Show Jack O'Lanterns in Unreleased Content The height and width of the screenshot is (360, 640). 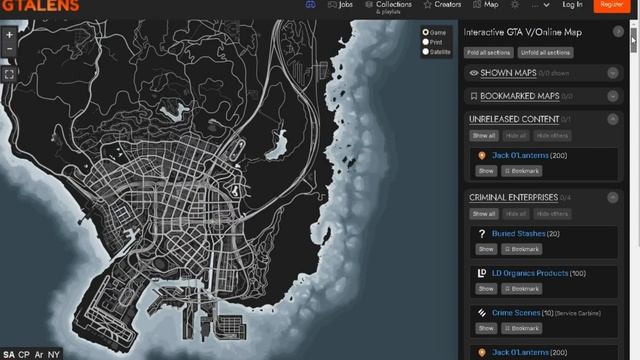pos(486,171)
